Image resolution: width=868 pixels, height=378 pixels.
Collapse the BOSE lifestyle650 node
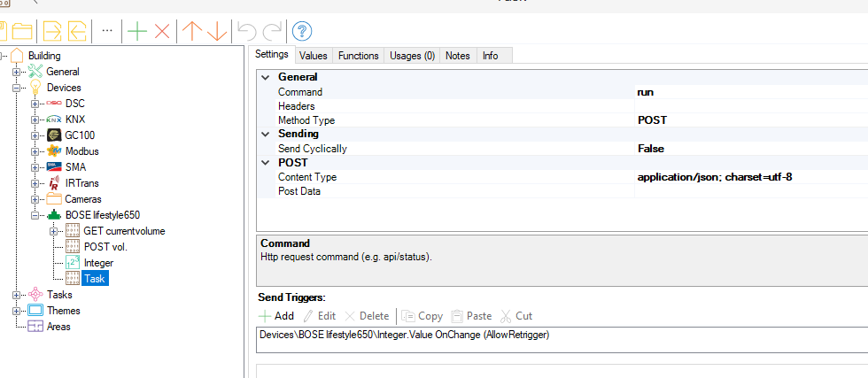[35, 215]
